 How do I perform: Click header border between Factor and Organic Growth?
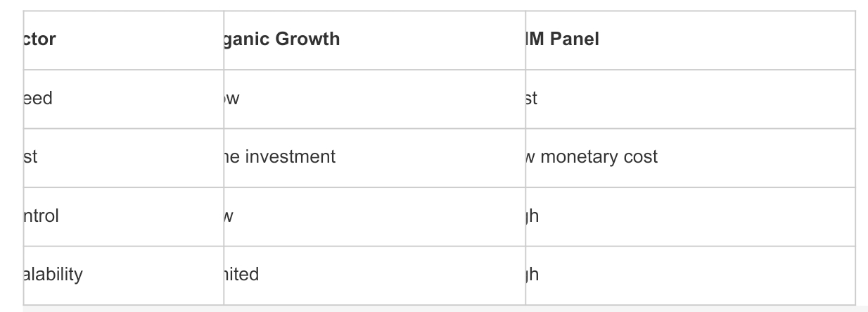tap(224, 39)
